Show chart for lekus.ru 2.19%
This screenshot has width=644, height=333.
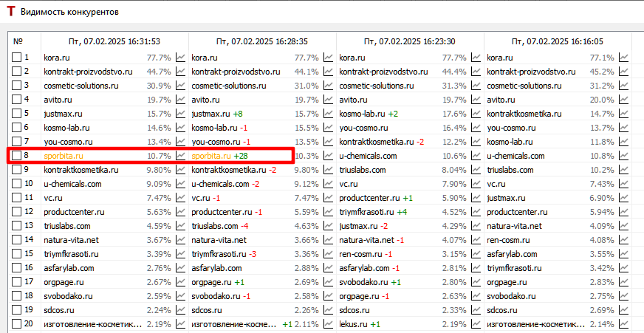476,323
